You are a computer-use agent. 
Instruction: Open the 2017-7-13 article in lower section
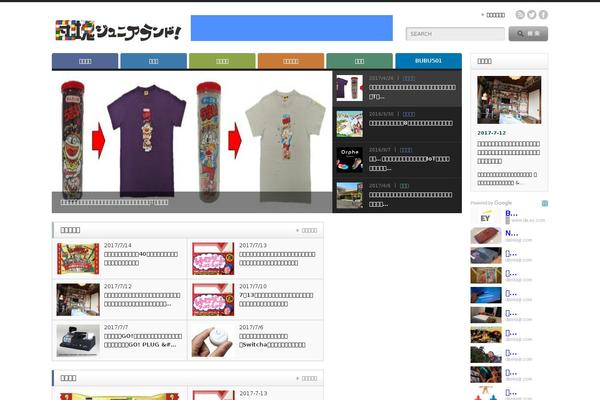point(253,393)
